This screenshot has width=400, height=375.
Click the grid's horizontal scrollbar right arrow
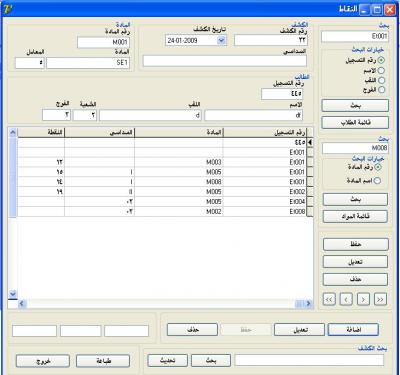tap(308, 303)
